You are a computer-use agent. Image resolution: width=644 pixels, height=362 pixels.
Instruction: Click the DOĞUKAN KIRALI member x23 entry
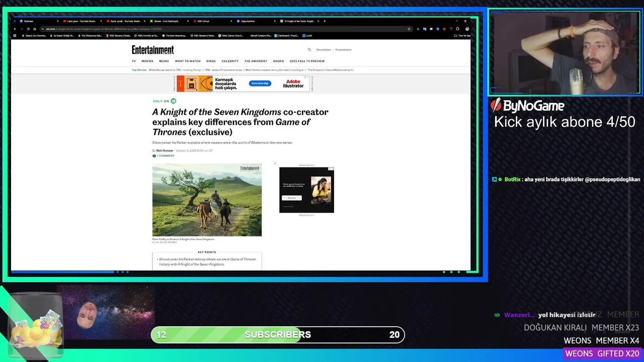point(581,327)
